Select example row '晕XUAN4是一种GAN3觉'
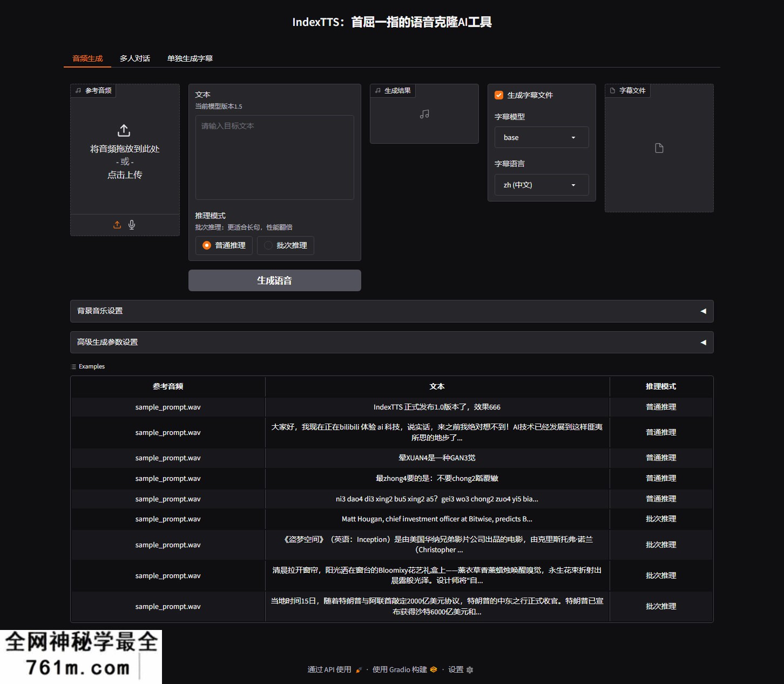 (x=392, y=458)
